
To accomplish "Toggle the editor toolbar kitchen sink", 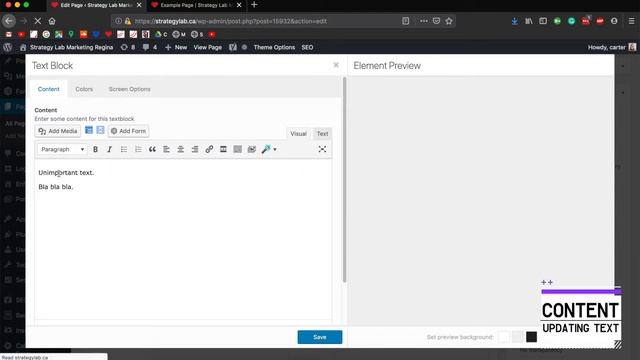I will pos(238,149).
